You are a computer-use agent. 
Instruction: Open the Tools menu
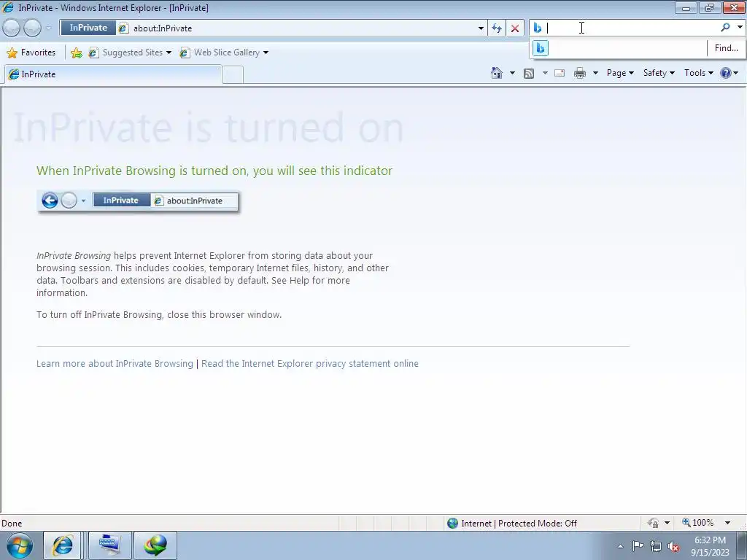[698, 73]
